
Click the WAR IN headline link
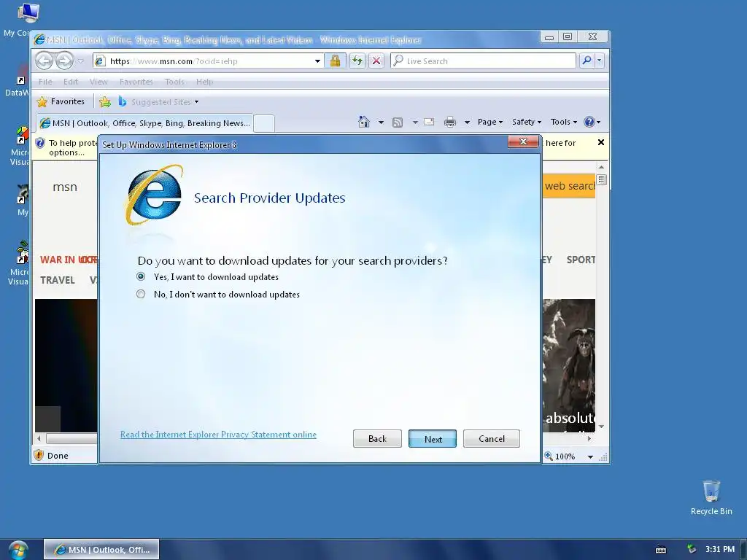click(68, 260)
